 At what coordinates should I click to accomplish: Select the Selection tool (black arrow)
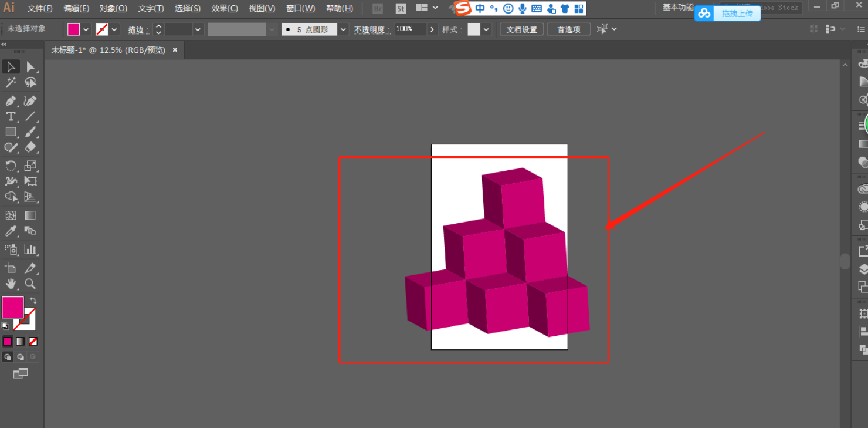coord(11,67)
